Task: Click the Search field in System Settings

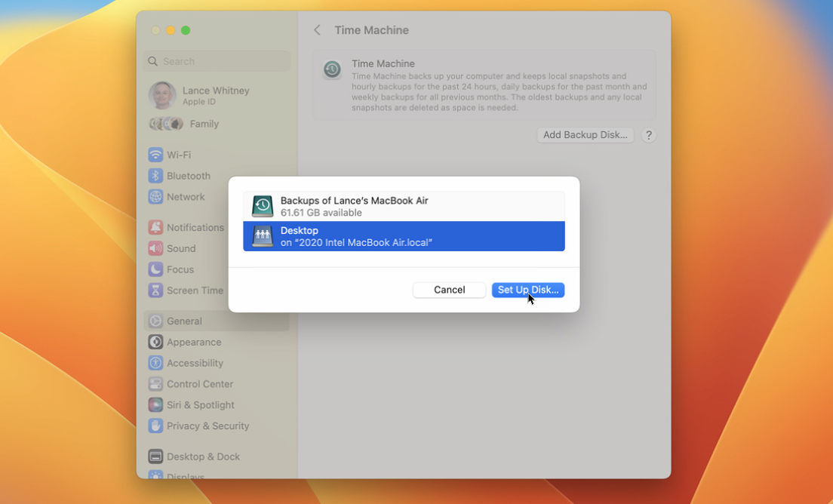Action: click(217, 61)
